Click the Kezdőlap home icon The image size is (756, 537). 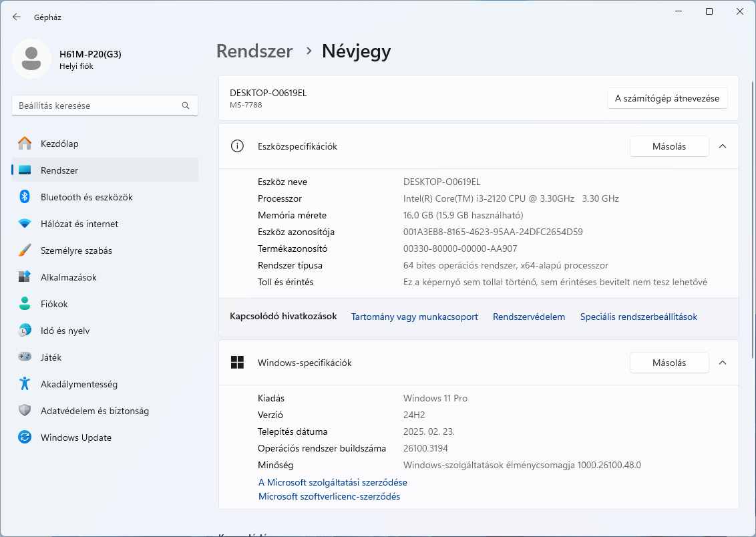(25, 144)
